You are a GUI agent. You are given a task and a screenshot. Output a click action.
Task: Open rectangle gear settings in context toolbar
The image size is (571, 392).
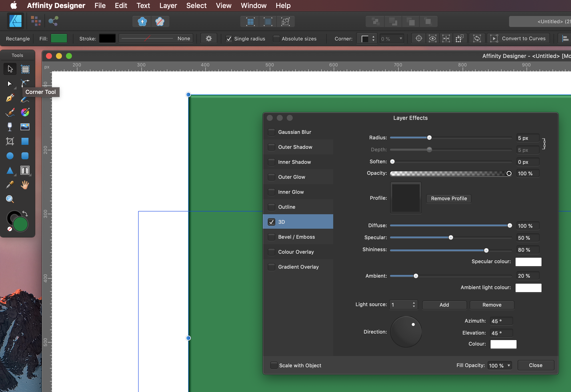click(209, 38)
